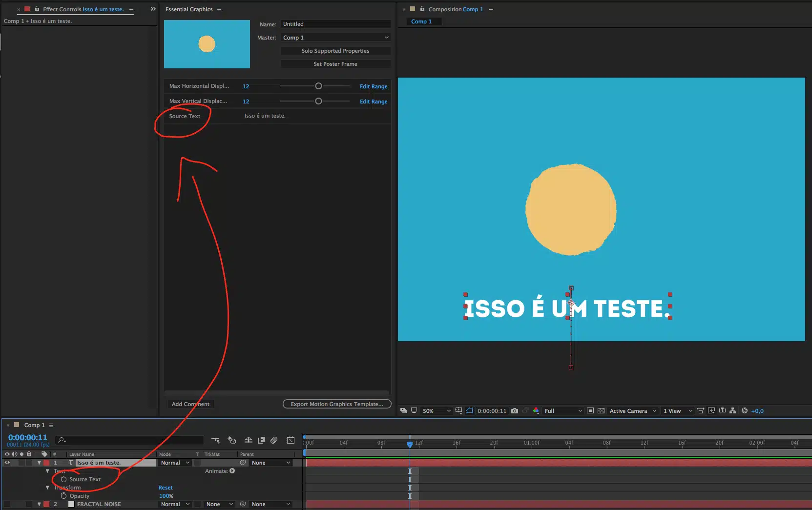Screen dimensions: 812x510
Task: Enable motion blur in timeline
Action: (274, 440)
